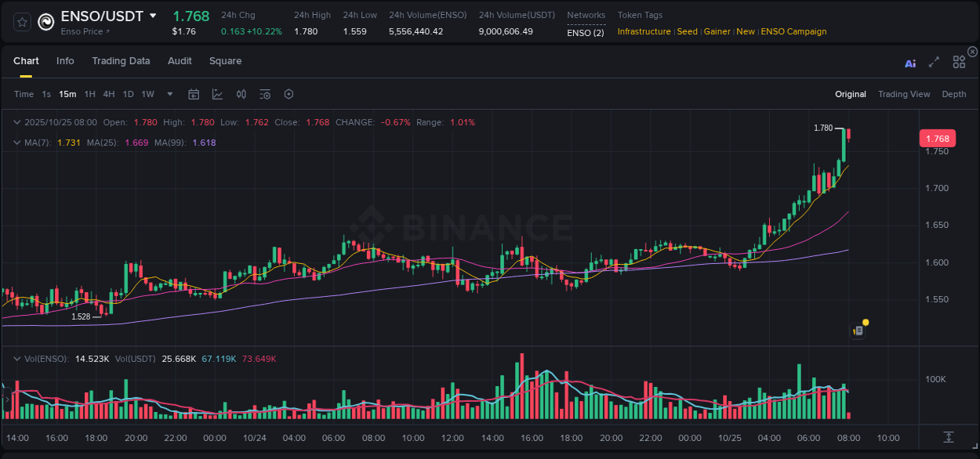Open the ENSO Campaign link
Viewport: 980px width, 459px height.
(x=793, y=32)
